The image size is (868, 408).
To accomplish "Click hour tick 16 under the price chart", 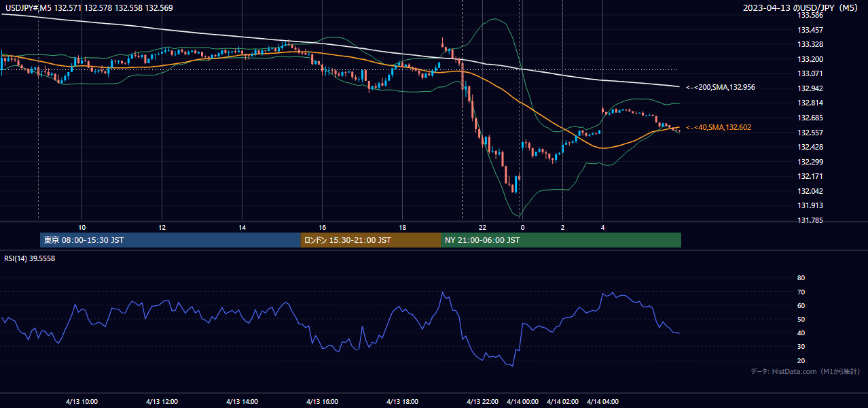I will [x=322, y=227].
